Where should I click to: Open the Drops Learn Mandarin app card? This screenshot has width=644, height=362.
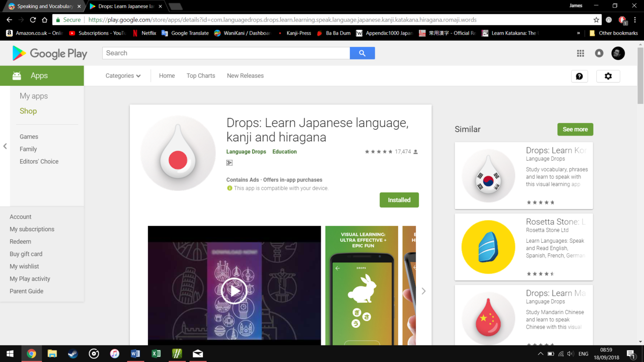(x=524, y=315)
